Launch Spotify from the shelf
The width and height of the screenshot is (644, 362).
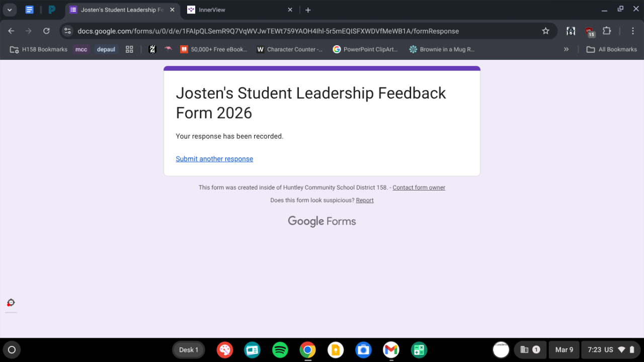(280, 350)
